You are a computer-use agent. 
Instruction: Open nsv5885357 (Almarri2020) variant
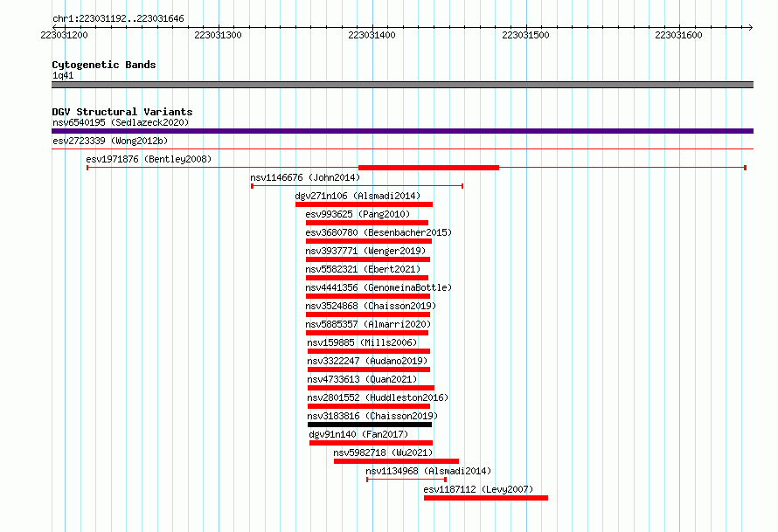368,324
